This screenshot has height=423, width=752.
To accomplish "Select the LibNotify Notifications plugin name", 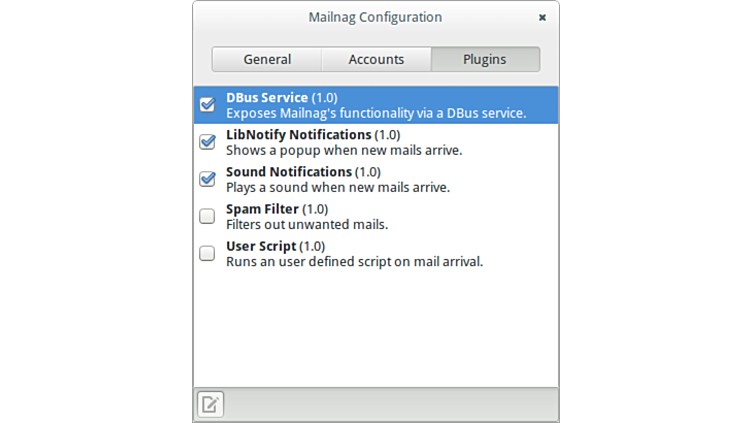I will click(x=299, y=135).
